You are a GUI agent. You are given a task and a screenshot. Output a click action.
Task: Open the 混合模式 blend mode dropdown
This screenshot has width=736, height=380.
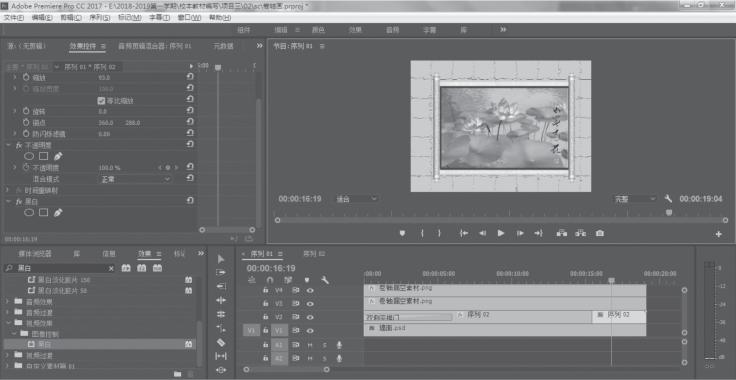pyautogui.click(x=135, y=179)
